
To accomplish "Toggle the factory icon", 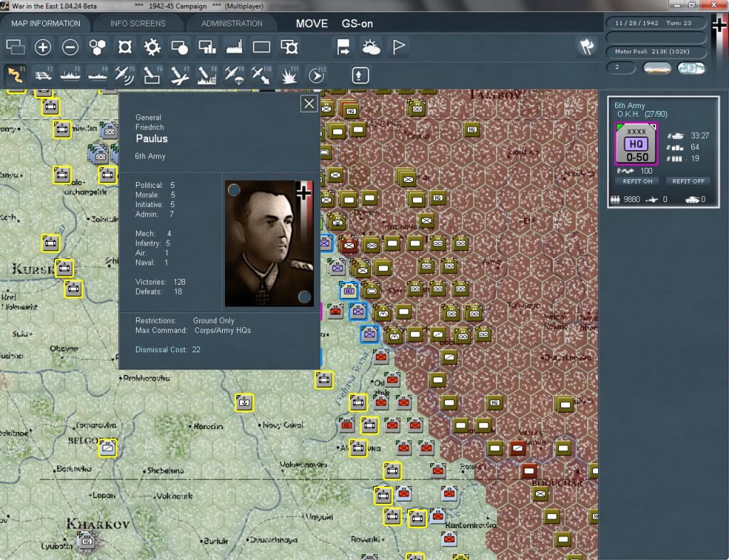I will [234, 47].
